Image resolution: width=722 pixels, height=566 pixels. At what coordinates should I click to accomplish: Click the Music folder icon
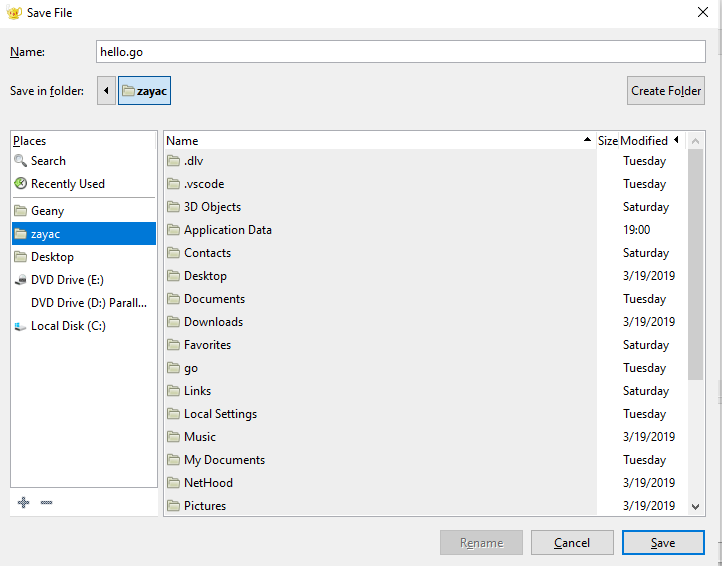[174, 437]
